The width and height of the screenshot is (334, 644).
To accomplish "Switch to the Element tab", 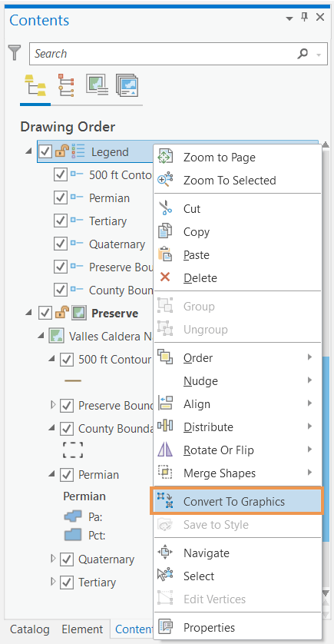I will tap(82, 629).
